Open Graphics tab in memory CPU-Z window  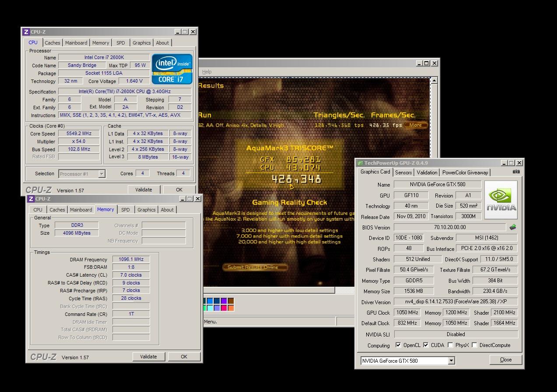pos(147,210)
